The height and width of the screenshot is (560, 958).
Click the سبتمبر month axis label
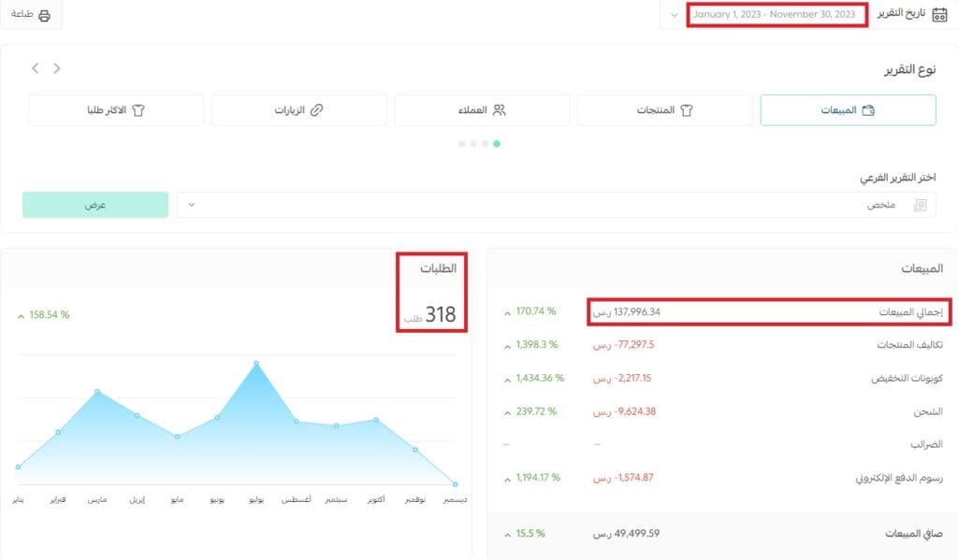coord(336,499)
